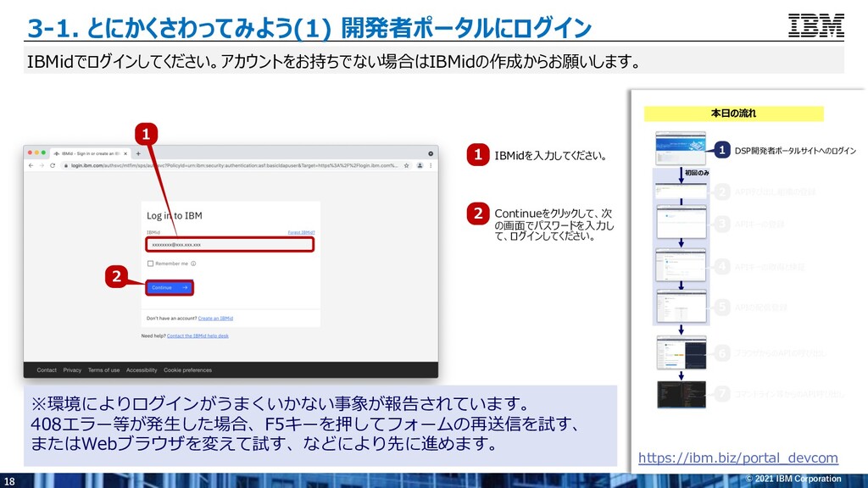The width and height of the screenshot is (868, 488).
Task: Click the text IBMidを入力してください。
Action: [550, 156]
